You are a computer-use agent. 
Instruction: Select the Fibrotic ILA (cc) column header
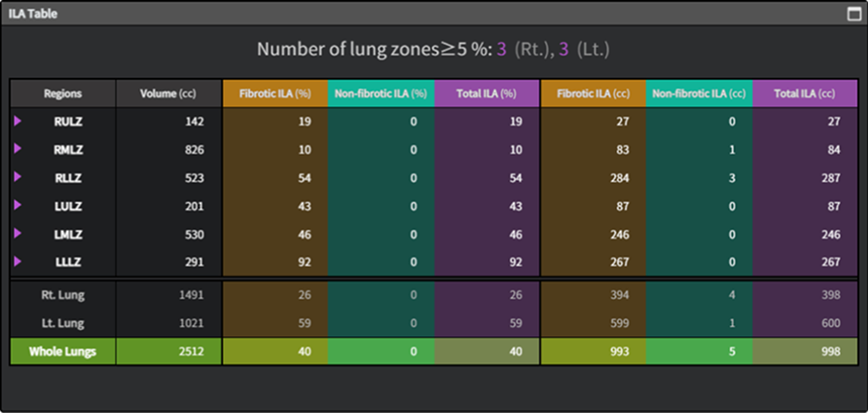593,94
